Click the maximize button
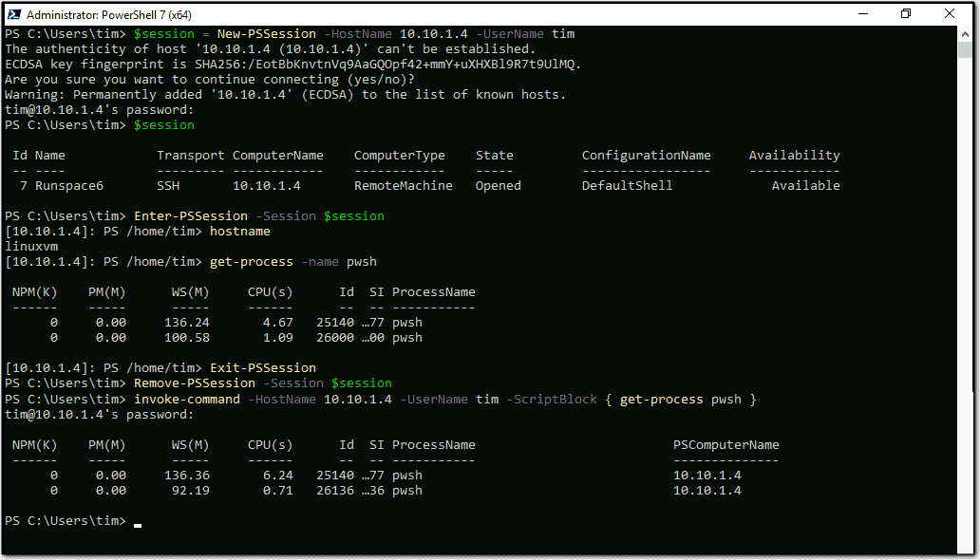This screenshot has height=560, width=980. tap(906, 14)
